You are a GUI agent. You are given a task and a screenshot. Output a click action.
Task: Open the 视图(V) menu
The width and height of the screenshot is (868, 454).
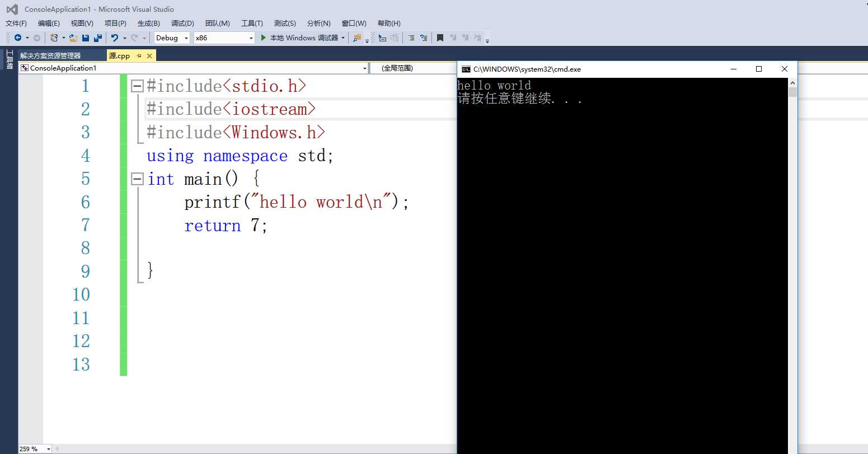click(82, 23)
